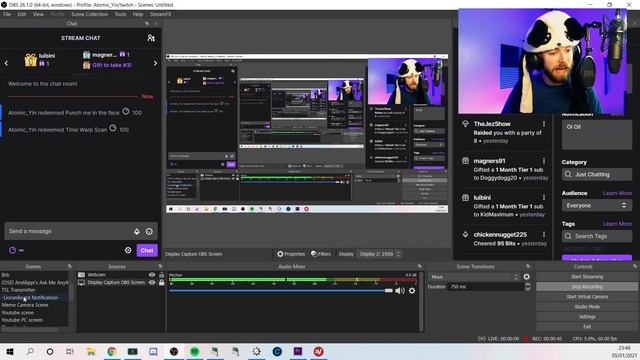The height and width of the screenshot is (360, 640).
Task: Open the File menu
Action: 7,14
